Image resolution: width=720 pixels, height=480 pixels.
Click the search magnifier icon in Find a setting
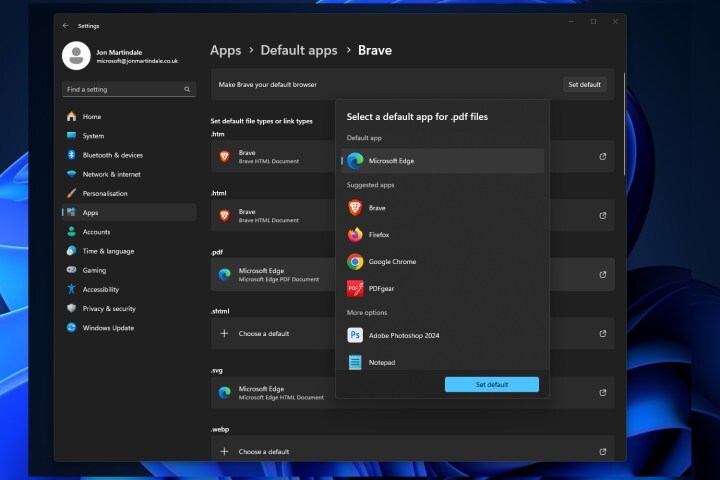187,89
